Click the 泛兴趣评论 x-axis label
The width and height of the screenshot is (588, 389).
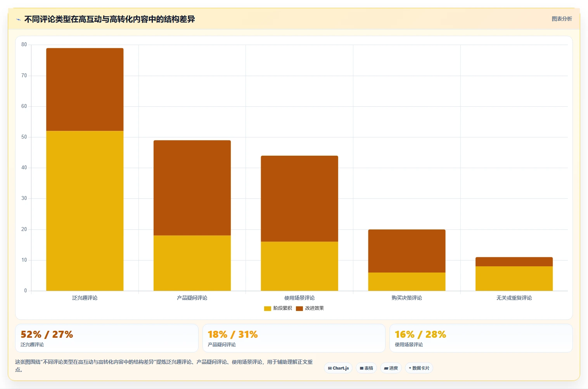pos(85,298)
